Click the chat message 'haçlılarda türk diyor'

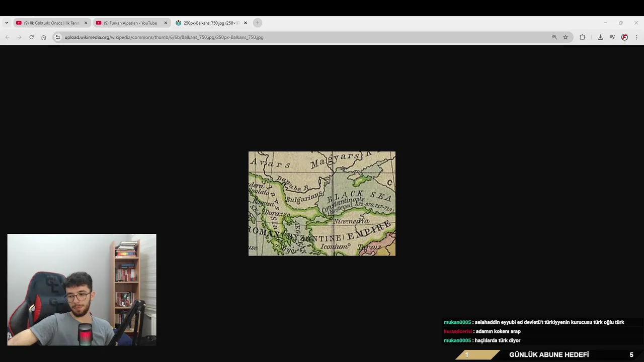(498, 340)
